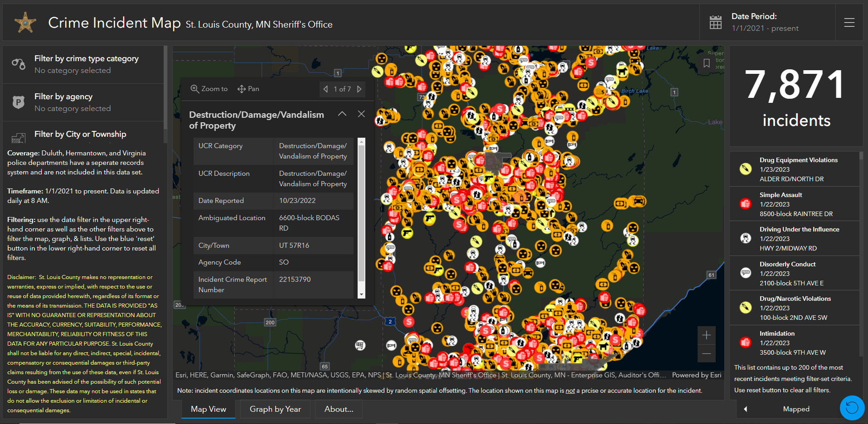
Task: Open the Date Period selector
Action: (768, 22)
